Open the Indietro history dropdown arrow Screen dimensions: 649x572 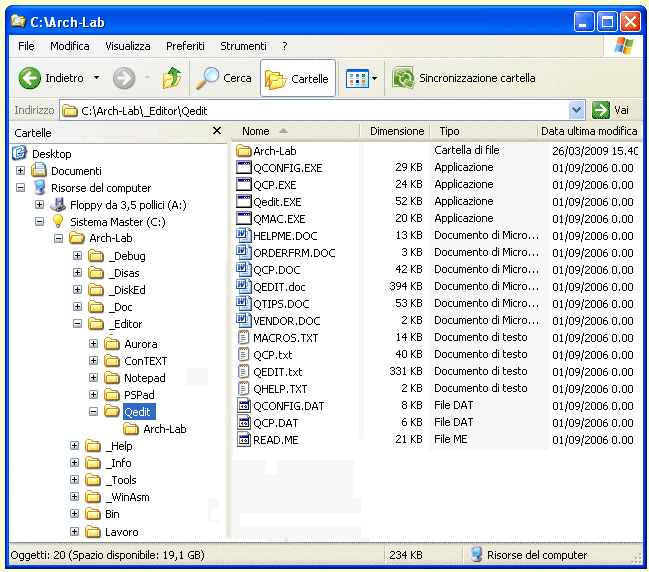point(96,78)
